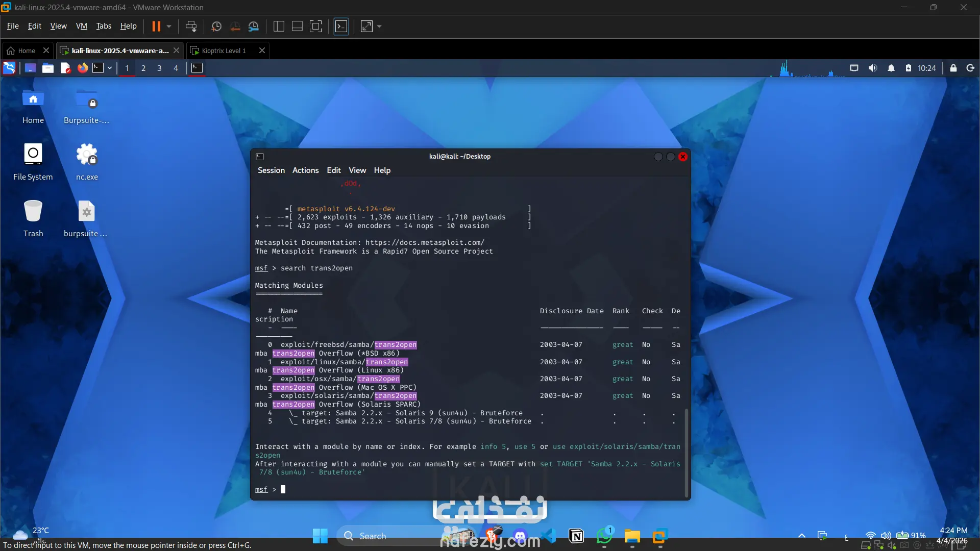Screen dimensions: 980x551
Task: Open the terminal Help menu
Action: [382, 170]
